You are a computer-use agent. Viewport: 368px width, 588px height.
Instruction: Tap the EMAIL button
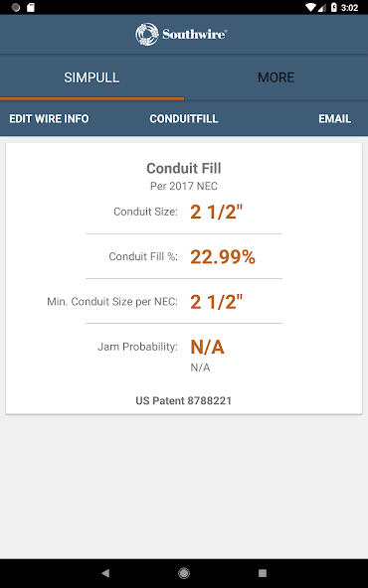[335, 119]
